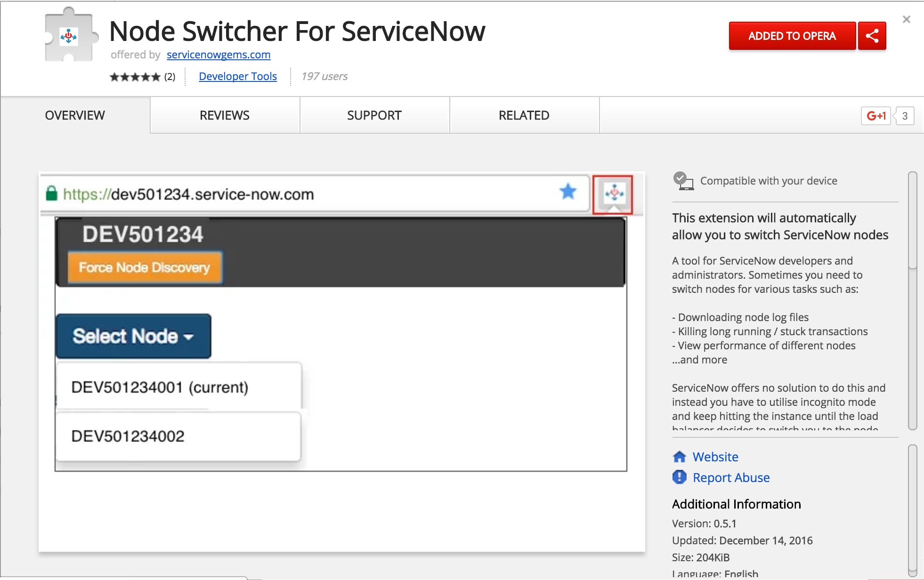Image resolution: width=924 pixels, height=580 pixels.
Task: Click the Node Switcher For ServiceNow title
Action: (297, 31)
